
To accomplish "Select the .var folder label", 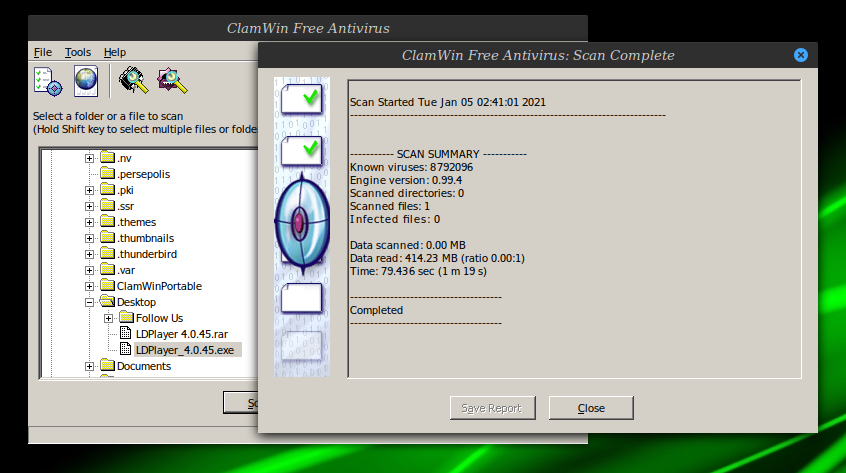I will (x=126, y=270).
